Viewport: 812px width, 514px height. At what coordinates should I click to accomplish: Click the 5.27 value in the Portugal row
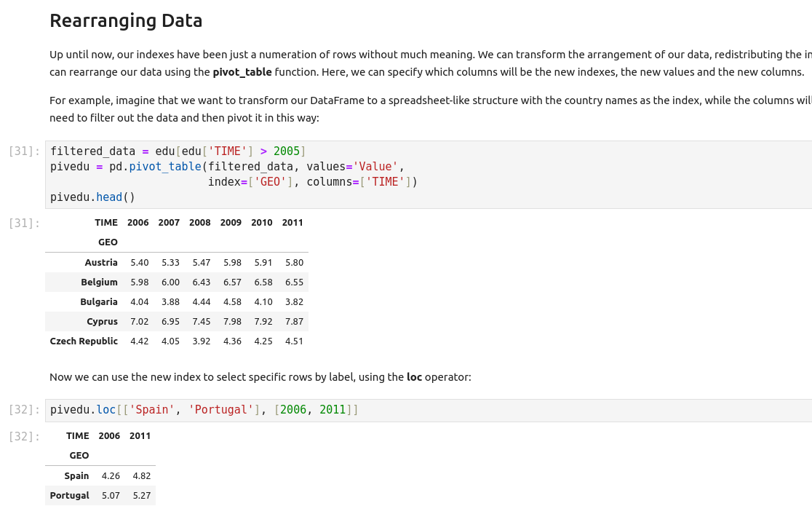(x=141, y=495)
